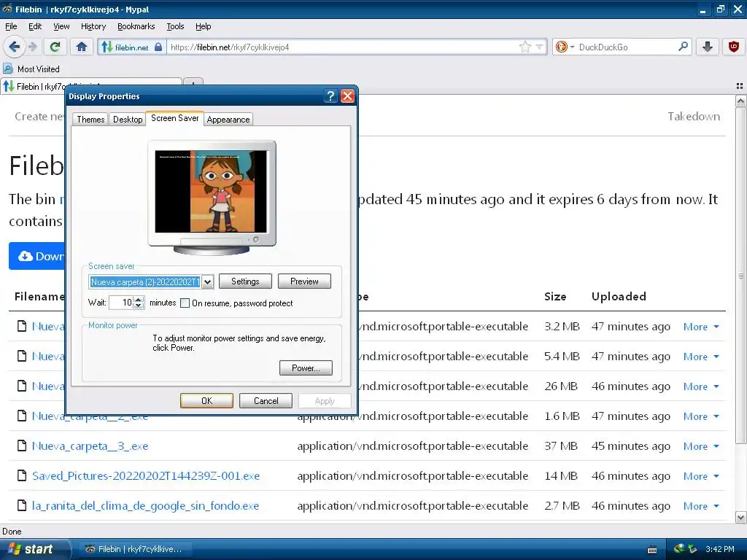Open More dropdown for 5.4 MB file
Screen dimensions: 747x560
pyautogui.click(x=701, y=357)
